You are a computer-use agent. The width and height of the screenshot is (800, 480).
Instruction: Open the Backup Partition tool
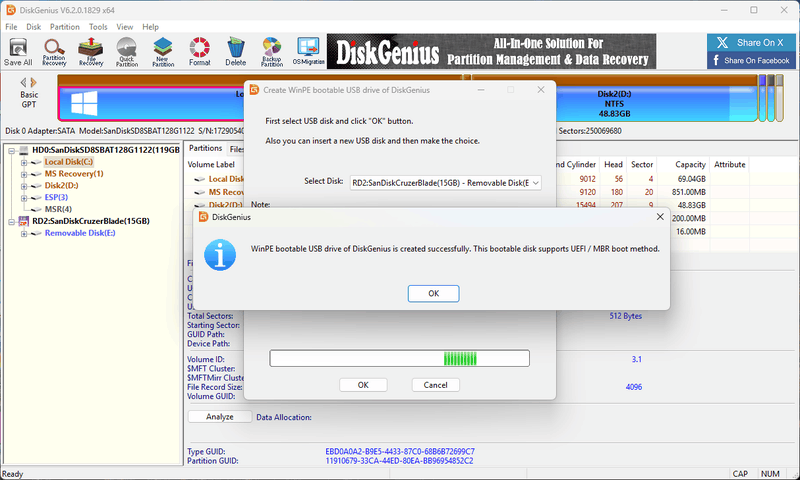(272, 52)
